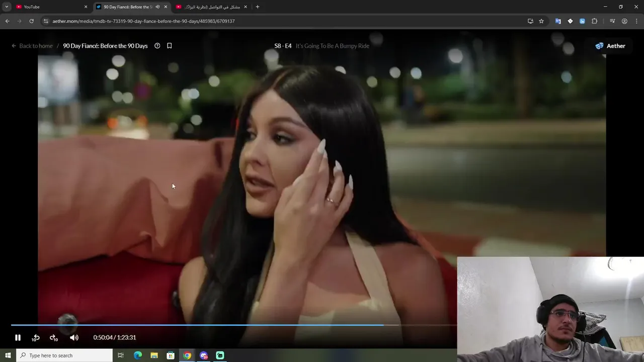Click episode title It's Going To Be A Bumpy Ride
The width and height of the screenshot is (644, 362).
tap(333, 46)
